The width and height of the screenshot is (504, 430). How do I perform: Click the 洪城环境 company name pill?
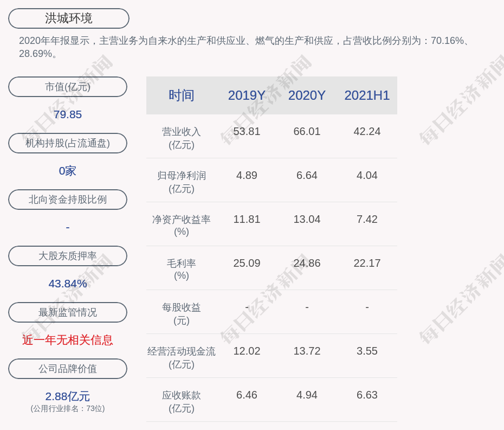(69, 18)
